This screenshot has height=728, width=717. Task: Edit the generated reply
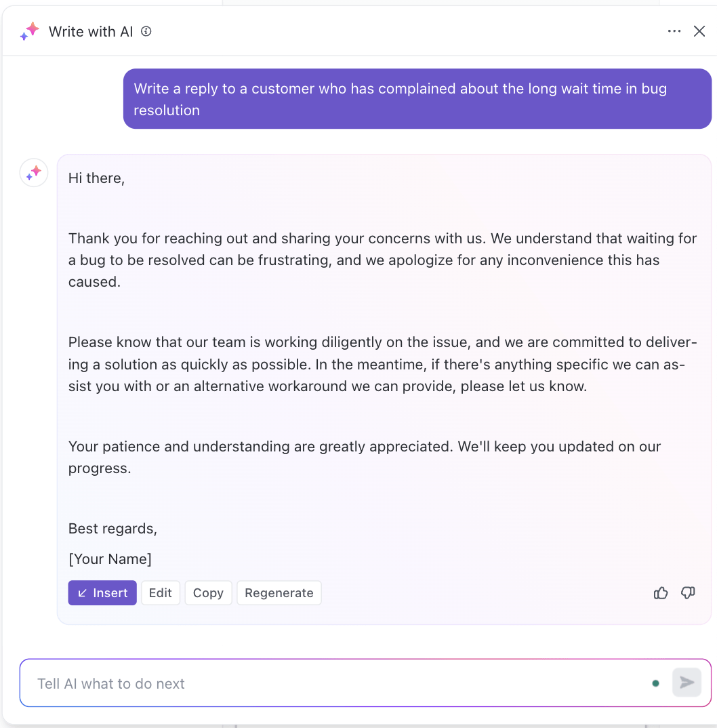160,593
